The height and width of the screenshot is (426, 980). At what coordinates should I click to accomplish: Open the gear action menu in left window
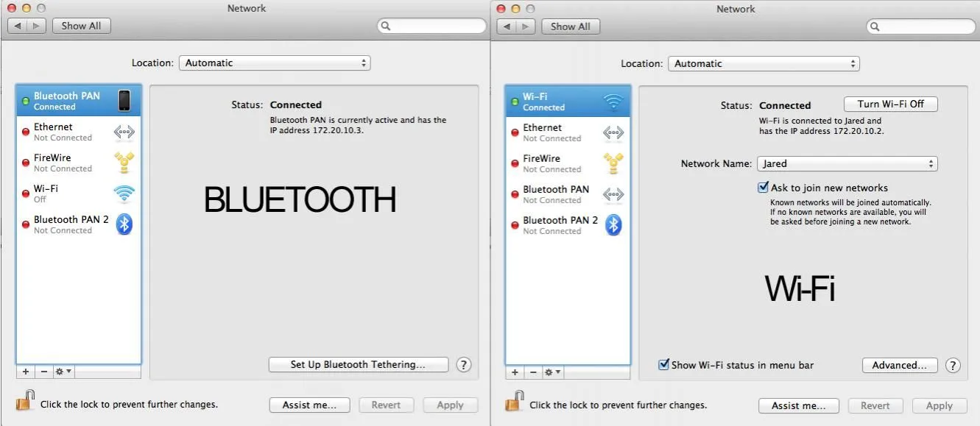(x=63, y=372)
